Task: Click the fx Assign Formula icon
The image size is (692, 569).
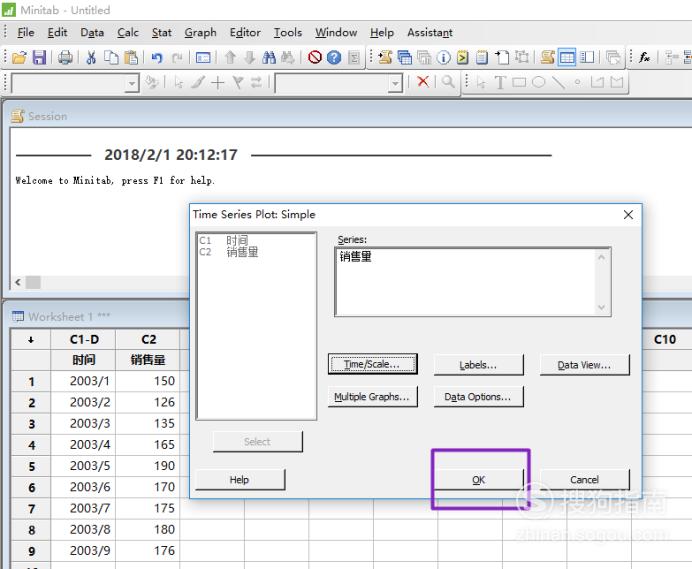Action: [x=644, y=57]
